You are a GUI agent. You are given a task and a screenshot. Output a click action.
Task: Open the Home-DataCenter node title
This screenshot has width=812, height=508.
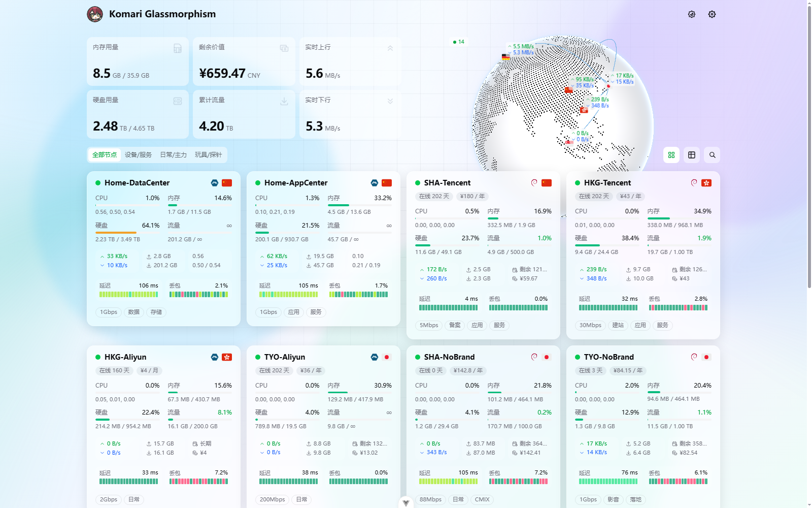click(x=137, y=183)
